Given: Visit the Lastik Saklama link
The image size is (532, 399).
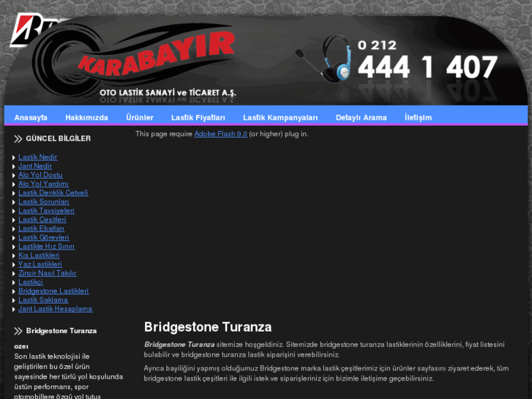Looking at the screenshot, I should click(x=43, y=300).
